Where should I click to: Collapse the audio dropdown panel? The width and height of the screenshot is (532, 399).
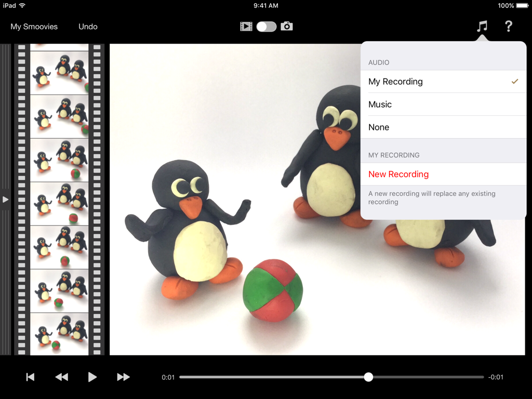pos(482,26)
